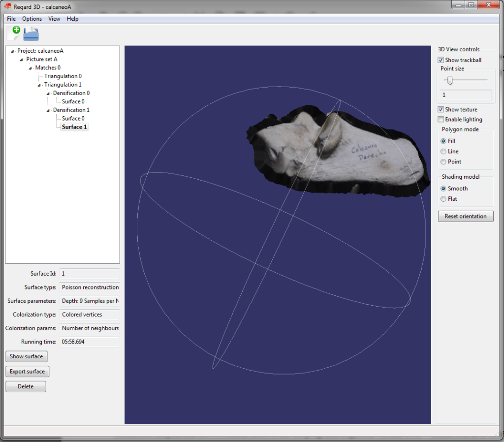Viewport: 504px width, 442px height.
Task: Open the File menu
Action: pyautogui.click(x=11, y=19)
